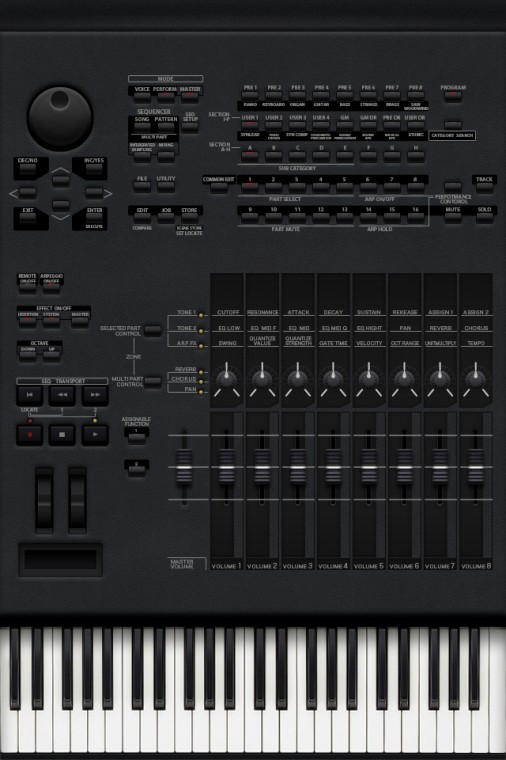The image size is (506, 760).
Task: Select Perform mode button
Action: tap(165, 96)
